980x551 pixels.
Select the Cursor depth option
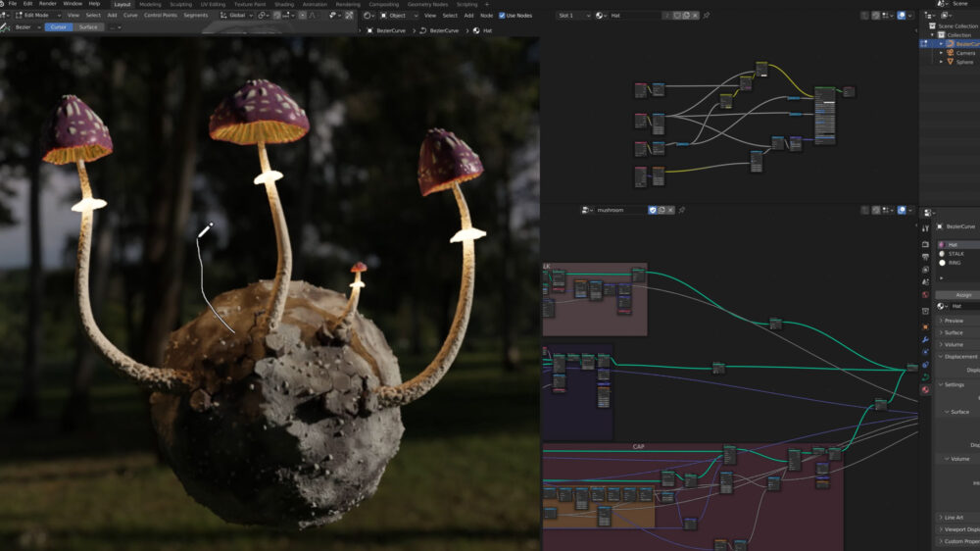58,26
